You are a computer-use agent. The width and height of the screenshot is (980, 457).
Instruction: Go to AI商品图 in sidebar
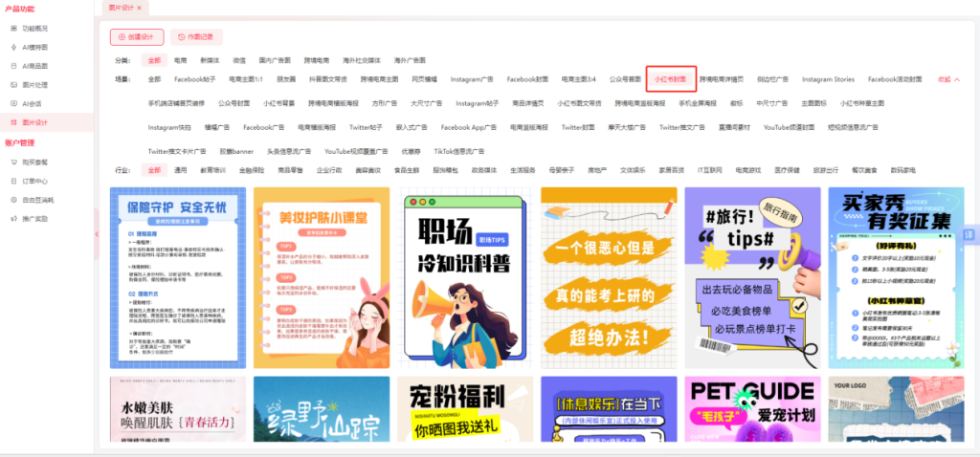[x=35, y=66]
